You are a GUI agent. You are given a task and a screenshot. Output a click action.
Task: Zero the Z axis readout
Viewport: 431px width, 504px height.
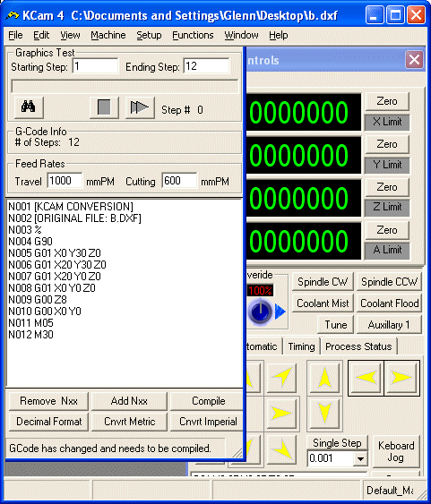[x=387, y=187]
